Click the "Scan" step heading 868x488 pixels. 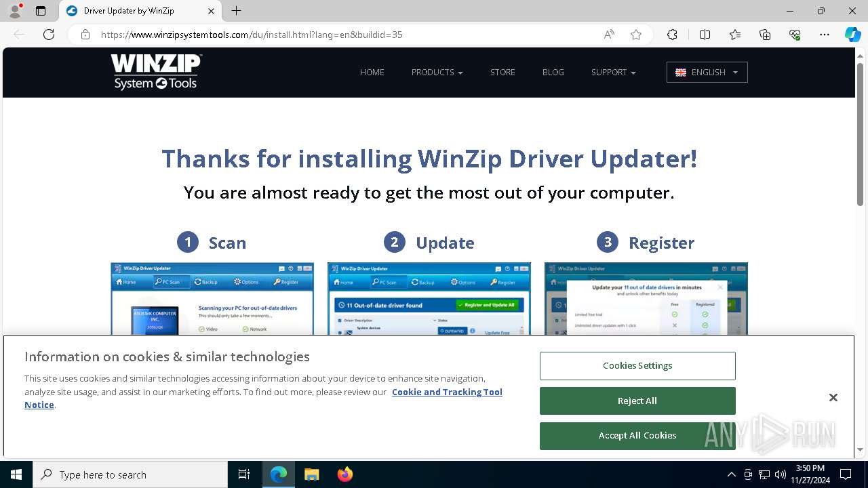[227, 243]
